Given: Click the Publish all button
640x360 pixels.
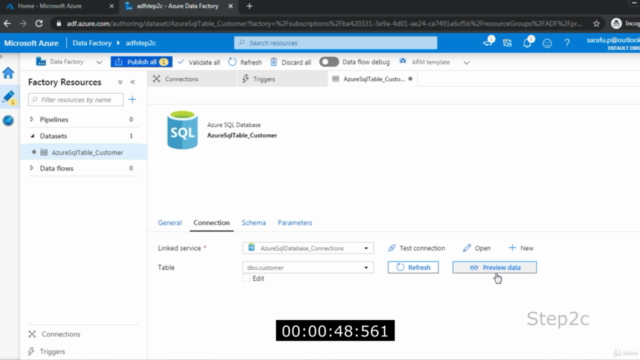Looking at the screenshot, I should [141, 62].
